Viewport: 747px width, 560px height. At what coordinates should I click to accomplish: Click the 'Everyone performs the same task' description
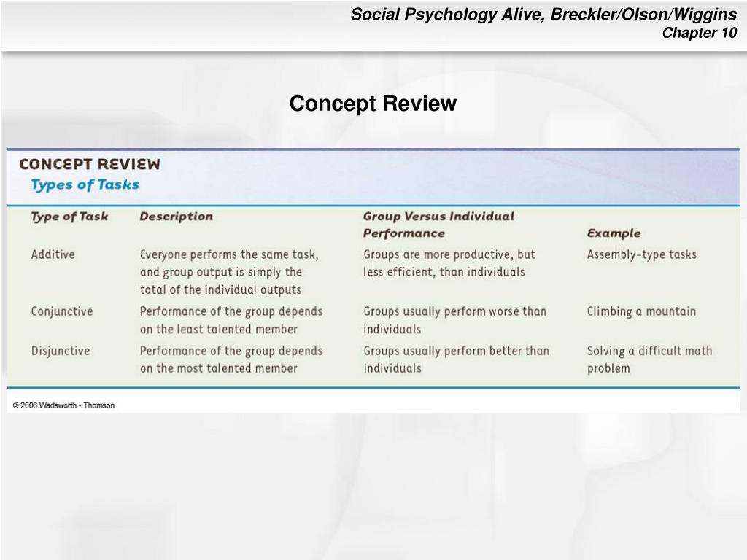(229, 272)
